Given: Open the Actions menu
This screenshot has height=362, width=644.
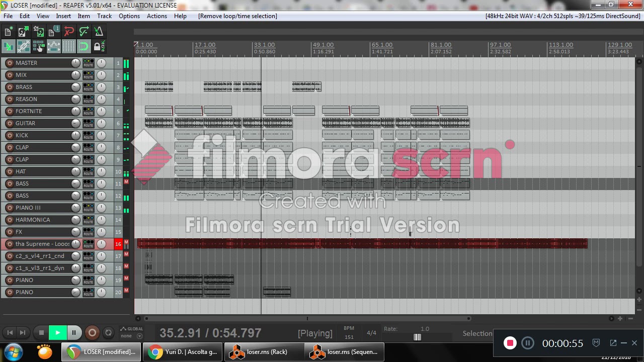Looking at the screenshot, I should pos(157,16).
